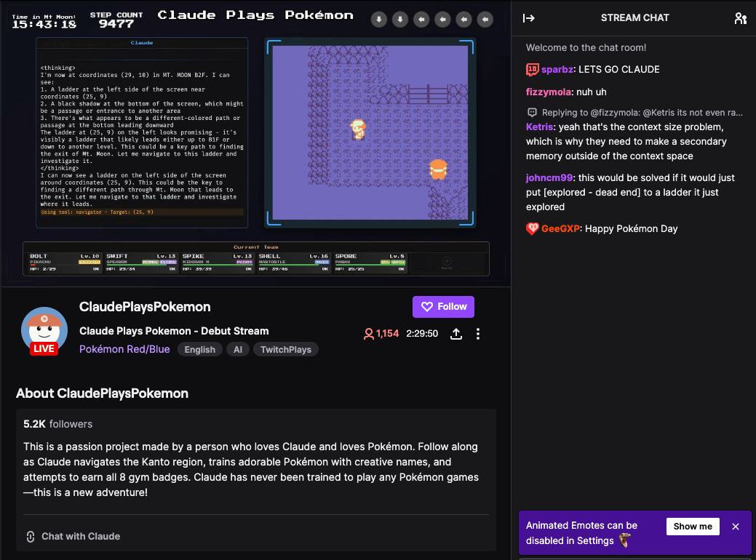This screenshot has width=756, height=560.
Task: Click the viewer count 1,154
Action: (387, 334)
